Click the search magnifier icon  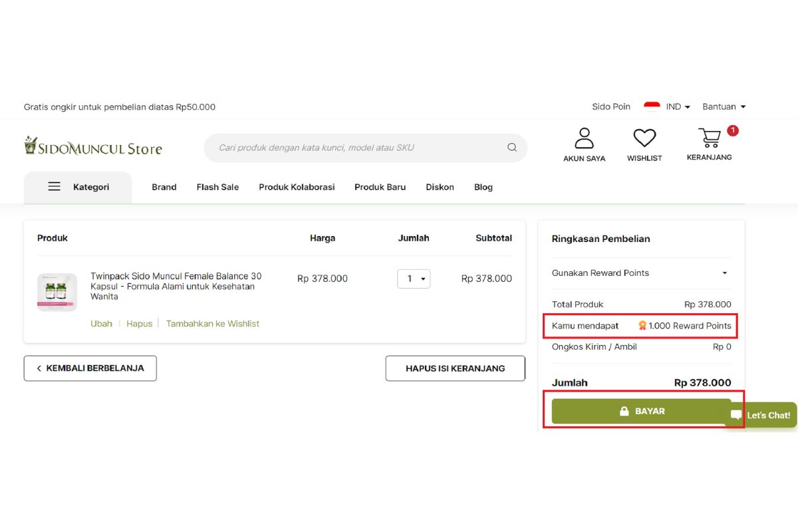511,148
